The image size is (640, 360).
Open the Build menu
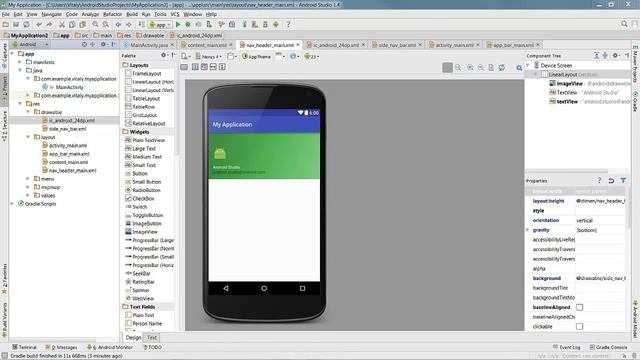(x=132, y=14)
